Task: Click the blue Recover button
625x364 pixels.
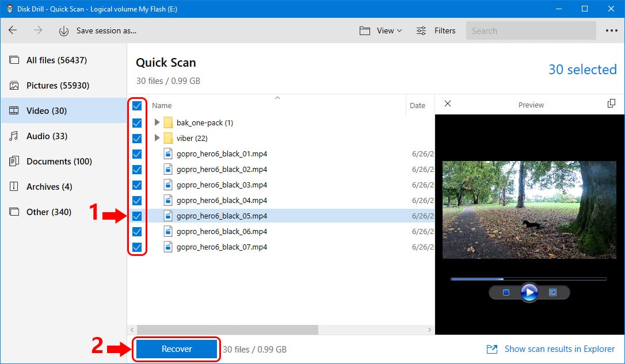Action: pos(177,349)
